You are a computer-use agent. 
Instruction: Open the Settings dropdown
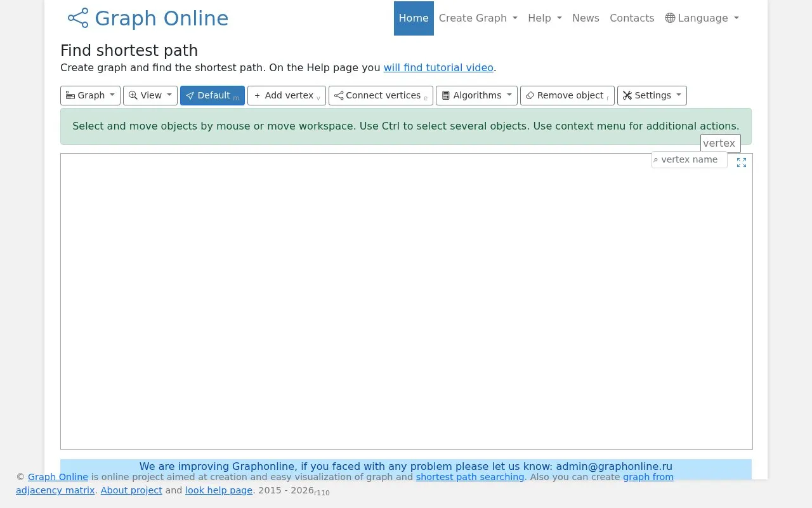click(x=652, y=95)
